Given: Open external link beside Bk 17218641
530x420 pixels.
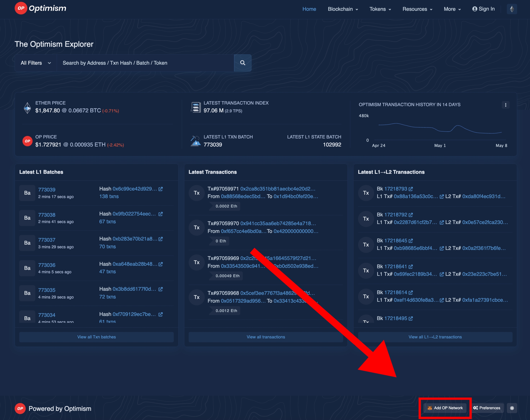Looking at the screenshot, I should pos(411,266).
